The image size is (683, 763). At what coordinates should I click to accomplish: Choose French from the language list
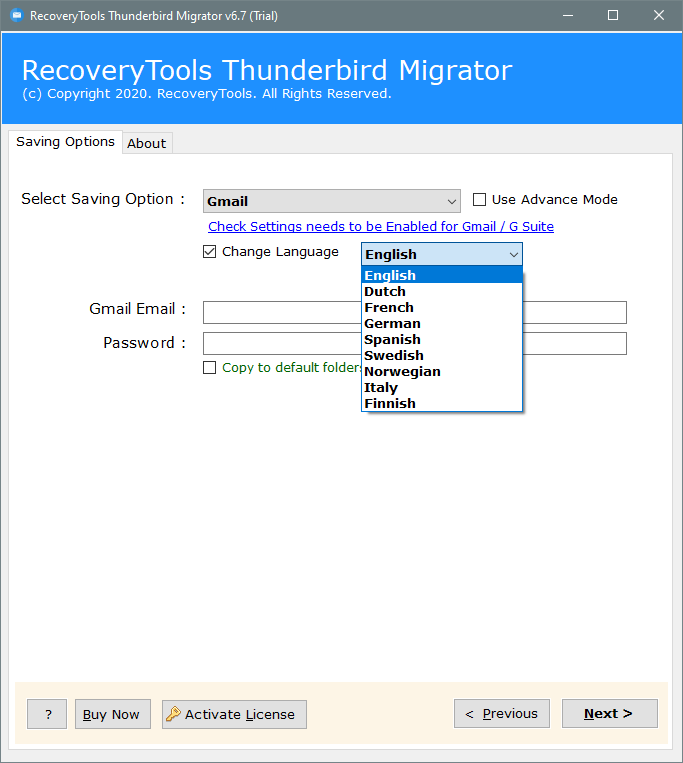(442, 307)
